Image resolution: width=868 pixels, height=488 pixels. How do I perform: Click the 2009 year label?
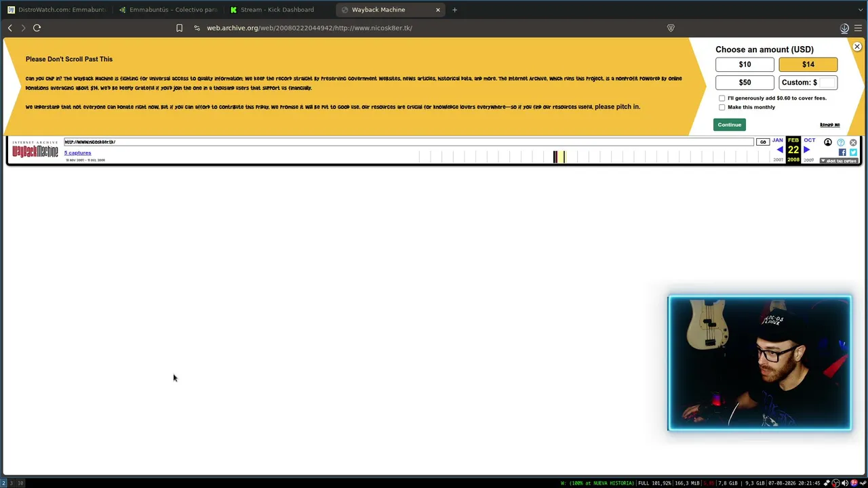[808, 160]
